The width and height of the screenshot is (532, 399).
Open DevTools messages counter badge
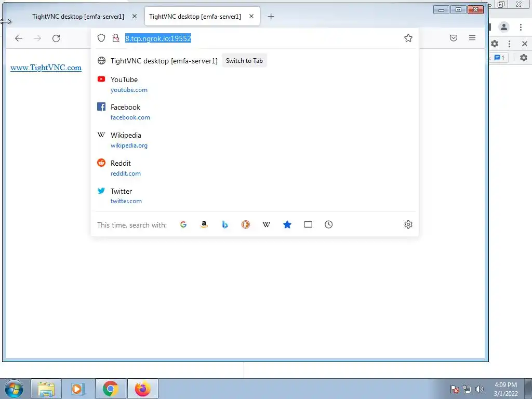tap(499, 58)
